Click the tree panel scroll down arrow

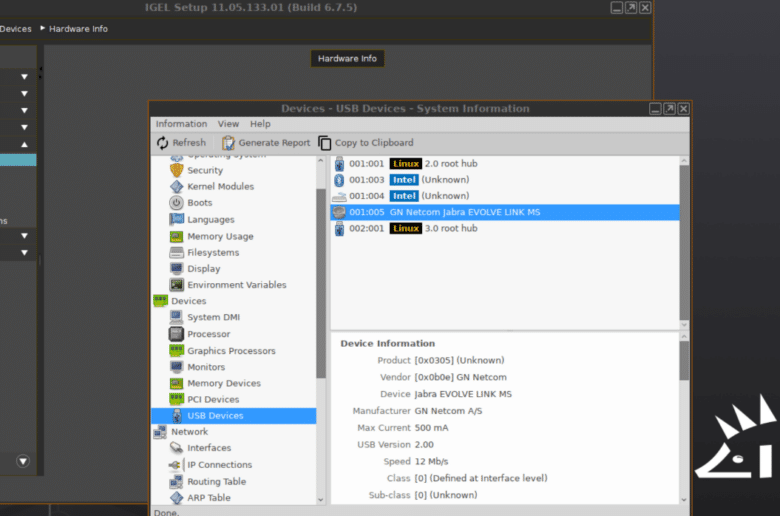point(321,500)
